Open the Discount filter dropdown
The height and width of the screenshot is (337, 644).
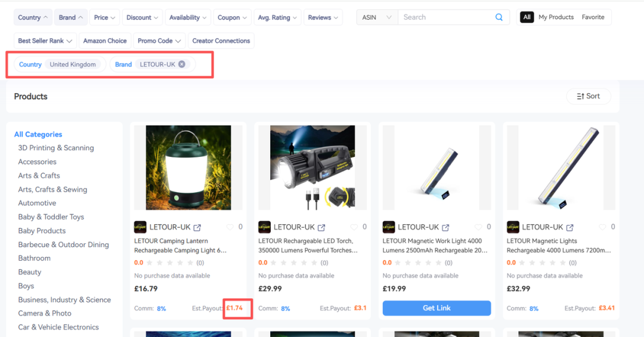click(x=142, y=17)
